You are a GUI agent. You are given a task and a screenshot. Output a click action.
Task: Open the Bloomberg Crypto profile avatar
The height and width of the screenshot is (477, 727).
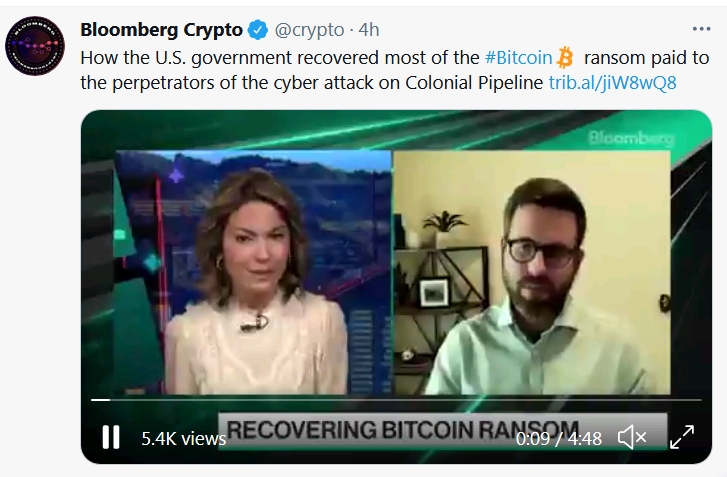click(x=35, y=46)
